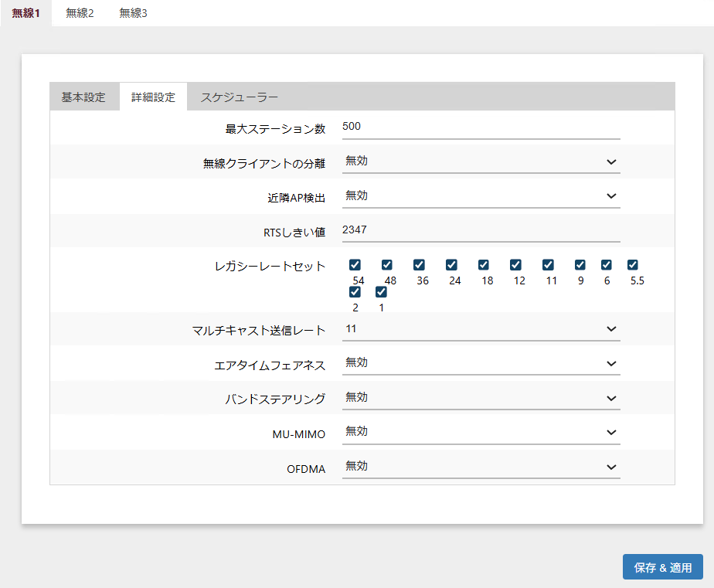Switch to the 基本設定 tab

(x=83, y=97)
